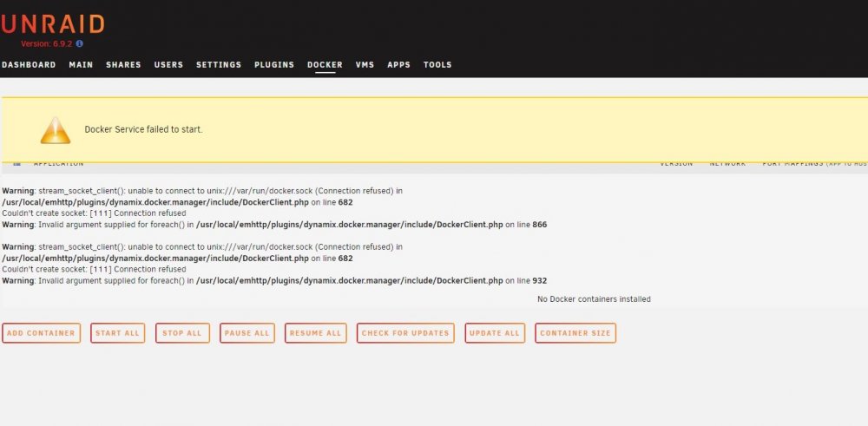868x426 pixels.
Task: Open the Docker tab
Action: point(325,65)
